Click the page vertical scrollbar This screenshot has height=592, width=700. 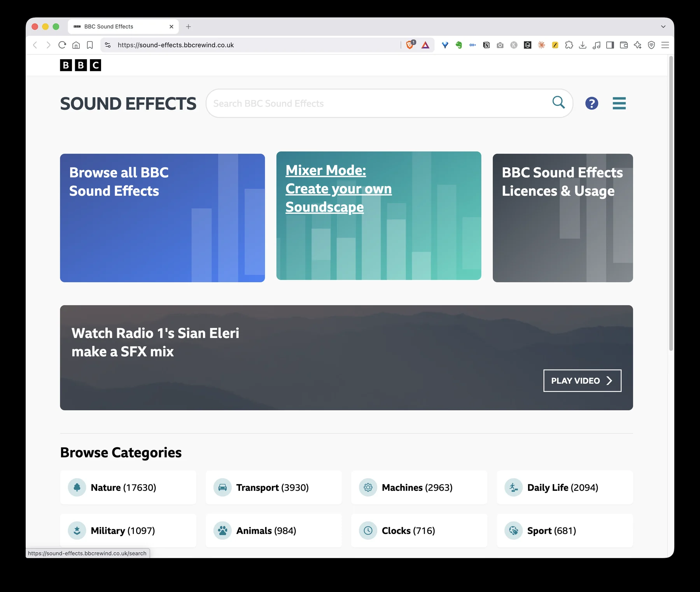[x=671, y=204]
